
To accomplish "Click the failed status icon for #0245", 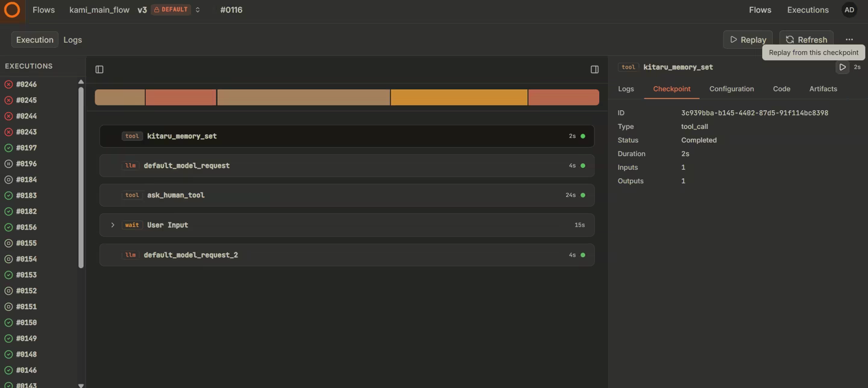I will tap(8, 100).
